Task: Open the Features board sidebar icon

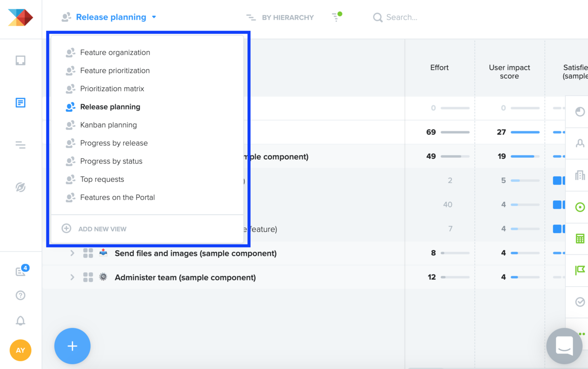Action: (21, 102)
